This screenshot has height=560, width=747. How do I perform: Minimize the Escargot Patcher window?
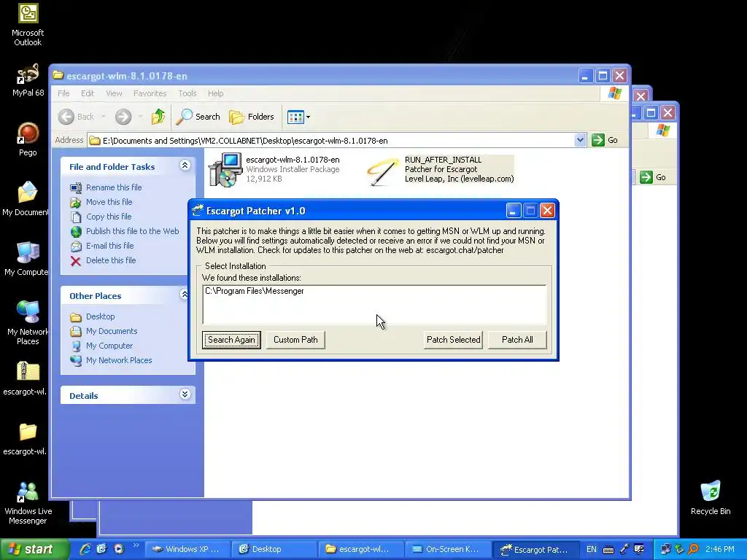point(513,211)
